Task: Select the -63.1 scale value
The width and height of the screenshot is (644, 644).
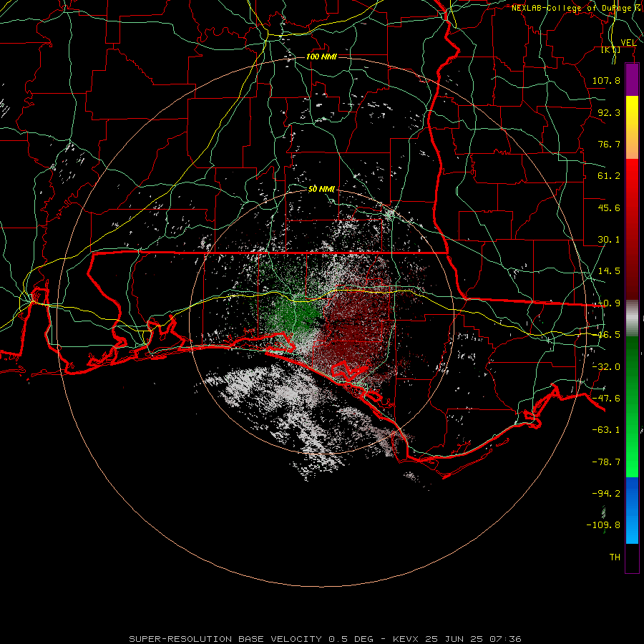Action: tap(606, 430)
